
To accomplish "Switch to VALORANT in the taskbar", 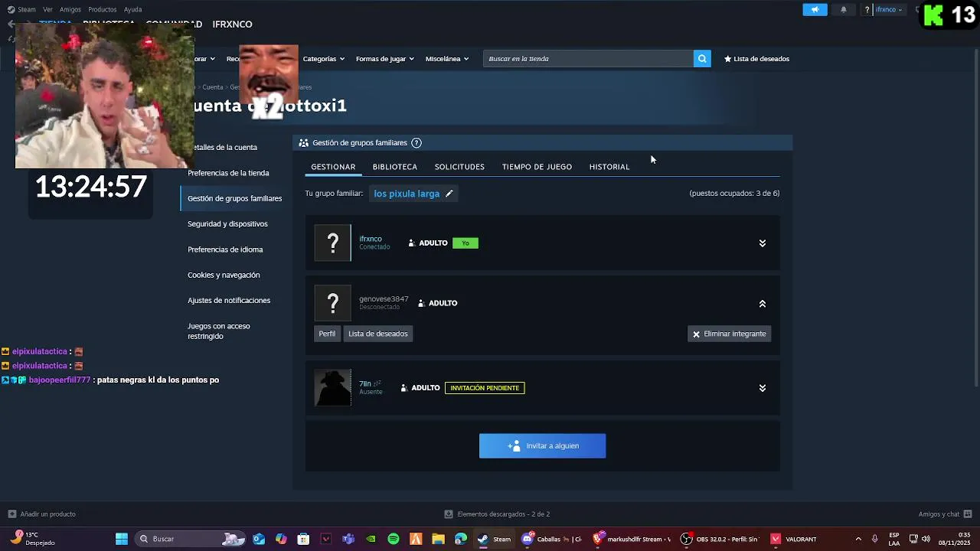I will tap(794, 539).
